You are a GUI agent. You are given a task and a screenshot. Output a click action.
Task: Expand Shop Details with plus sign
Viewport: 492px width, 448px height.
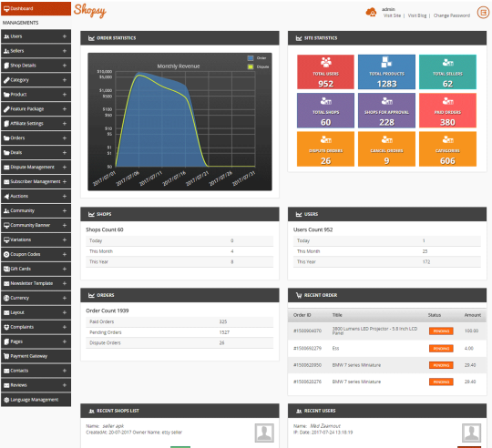tap(65, 66)
